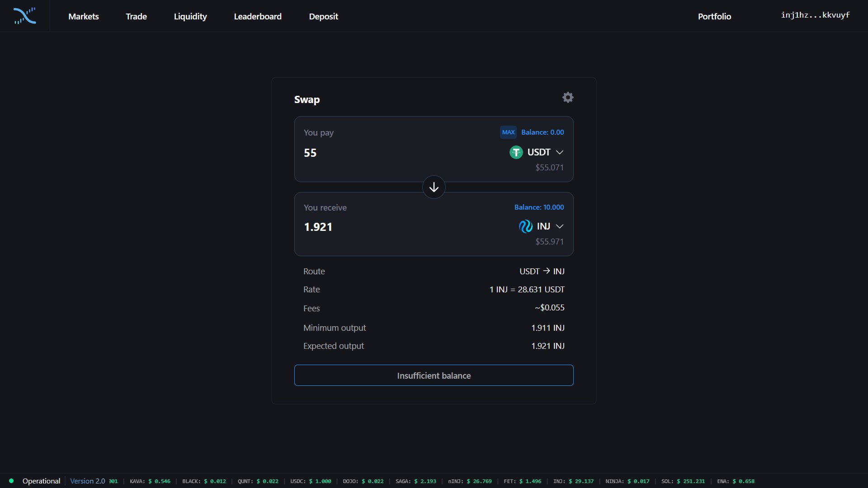This screenshot has height=488, width=868.
Task: Click the You pay label
Action: tap(319, 133)
